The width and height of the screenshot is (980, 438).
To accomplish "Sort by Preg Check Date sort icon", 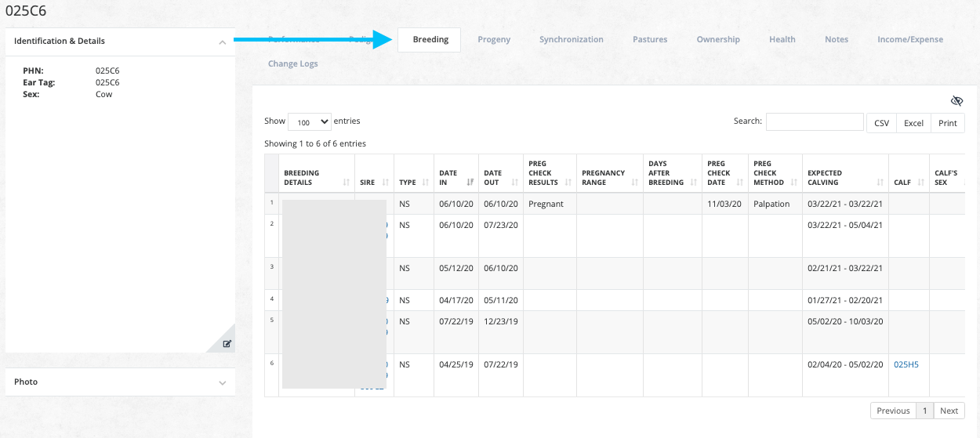I will tap(740, 183).
